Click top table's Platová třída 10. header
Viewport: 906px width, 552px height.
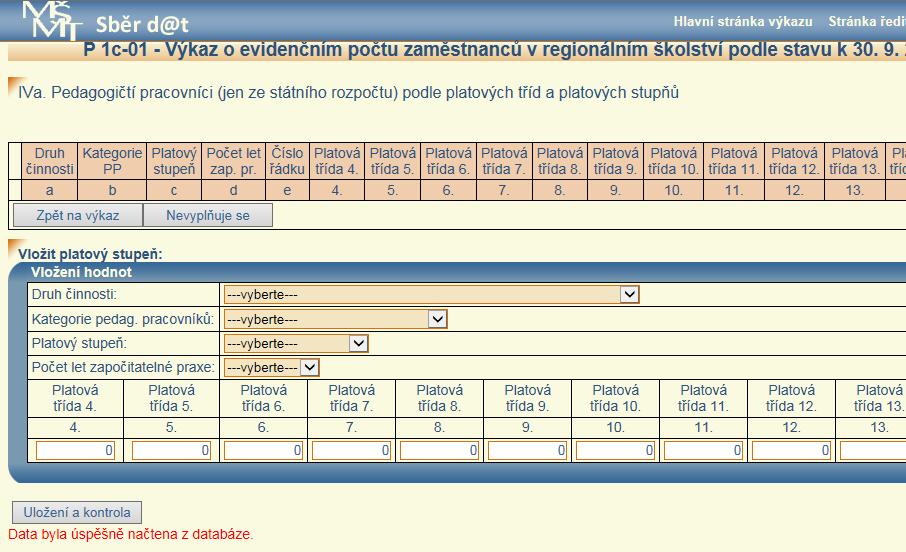673,161
